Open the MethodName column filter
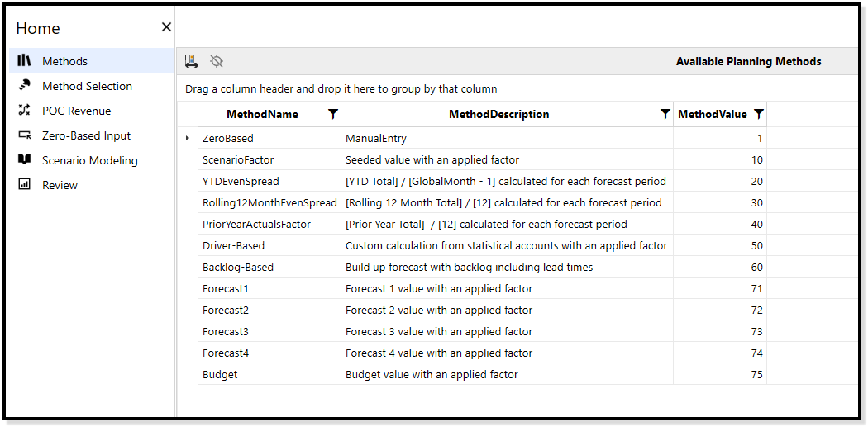The width and height of the screenshot is (868, 427). pyautogui.click(x=333, y=114)
